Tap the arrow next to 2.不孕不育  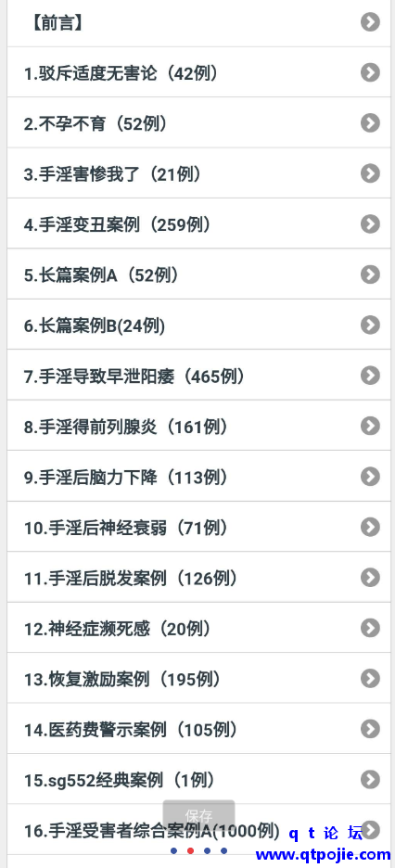point(370,123)
